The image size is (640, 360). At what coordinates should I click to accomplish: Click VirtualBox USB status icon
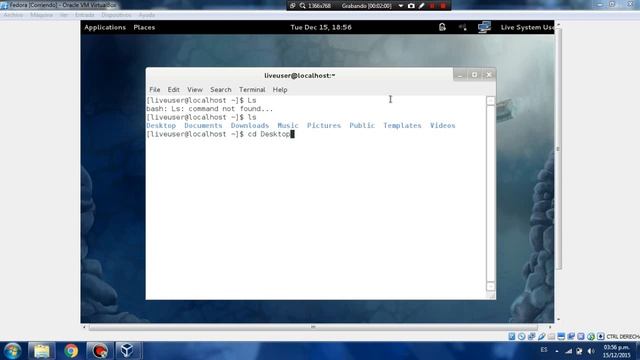click(x=542, y=336)
